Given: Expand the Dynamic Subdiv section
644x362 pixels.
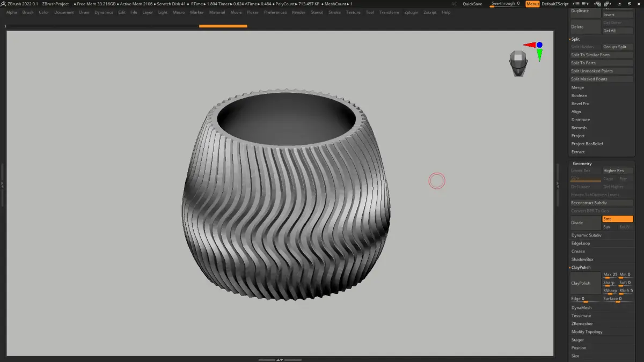Looking at the screenshot, I should click(586, 235).
